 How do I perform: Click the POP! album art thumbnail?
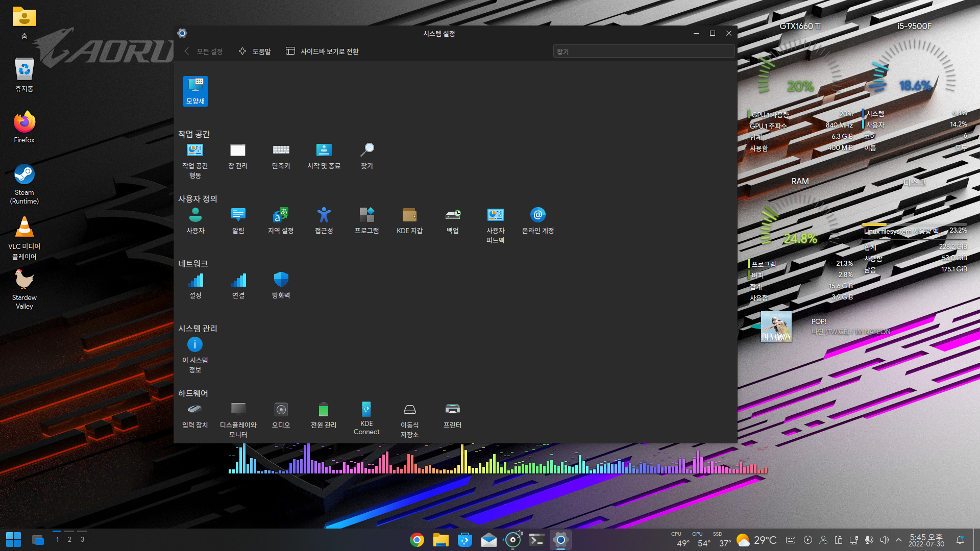tap(776, 327)
